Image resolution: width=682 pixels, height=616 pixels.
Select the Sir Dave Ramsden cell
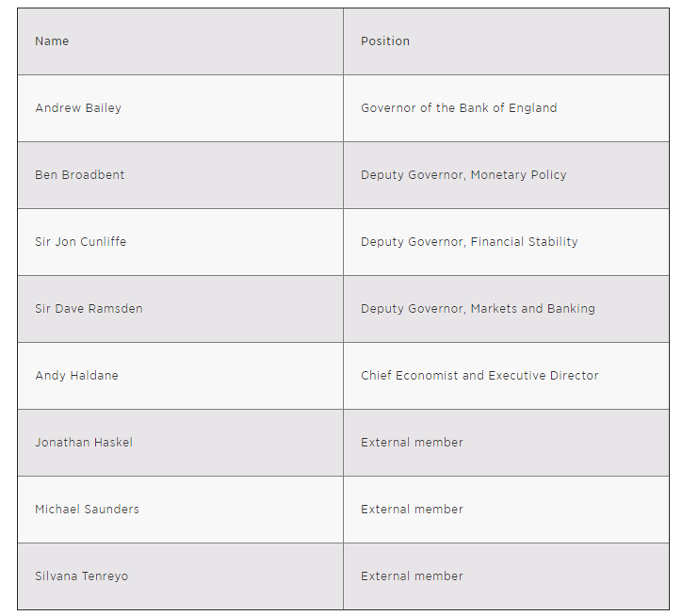[x=89, y=309]
